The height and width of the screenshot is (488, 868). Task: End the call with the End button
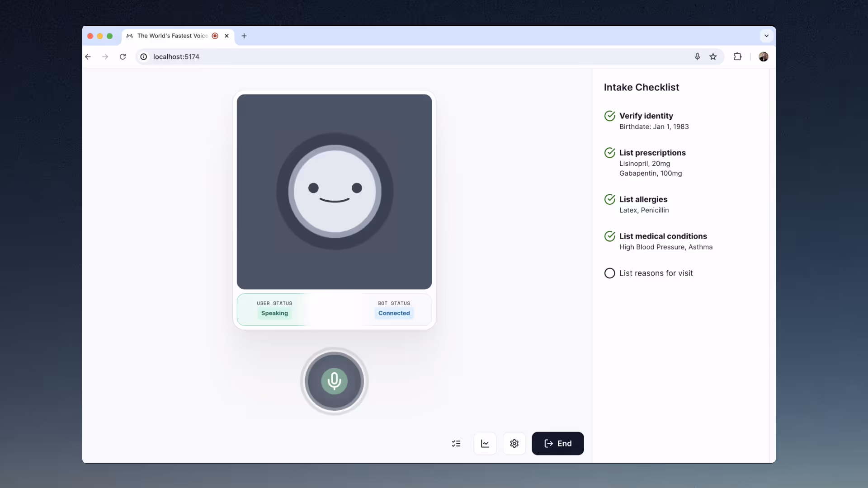(557, 443)
